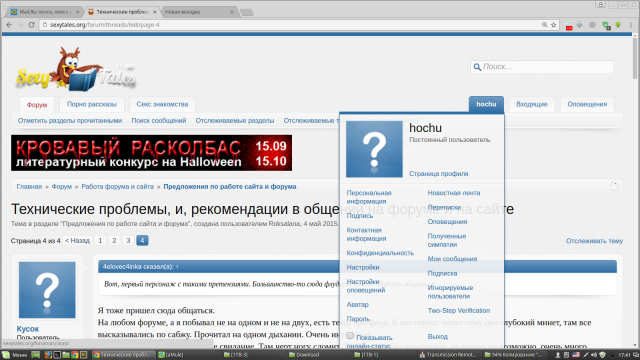The height and width of the screenshot is (360, 640).
Task: Select 'Новостная лента' in the account menu
Action: pos(454,193)
